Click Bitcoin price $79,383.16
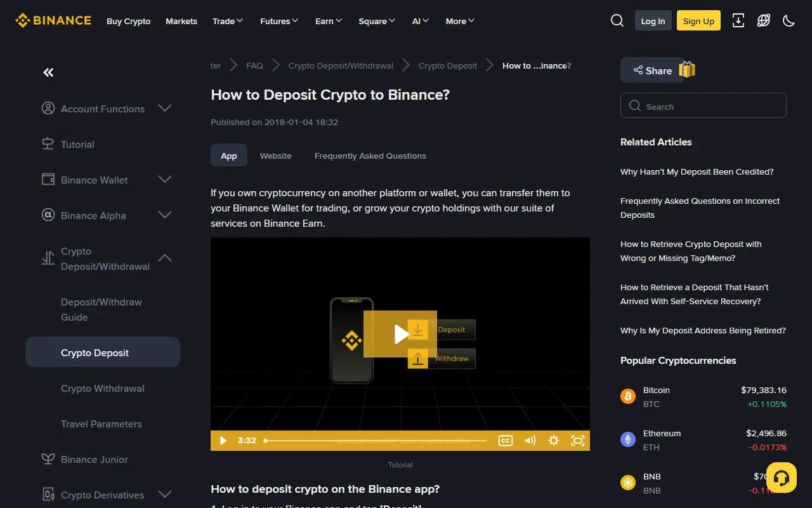 [x=764, y=390]
